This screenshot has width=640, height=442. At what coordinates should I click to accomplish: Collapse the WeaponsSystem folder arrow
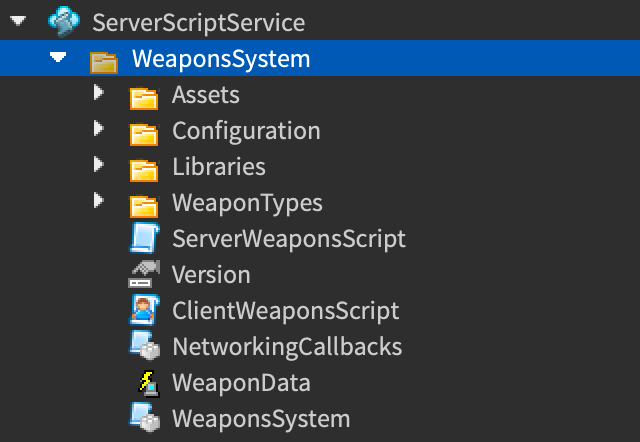pyautogui.click(x=58, y=57)
